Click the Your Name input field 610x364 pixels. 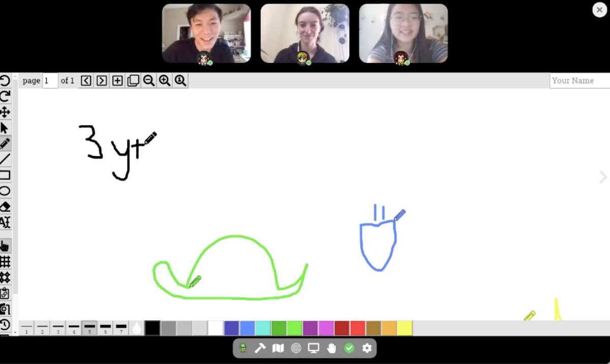coord(579,80)
